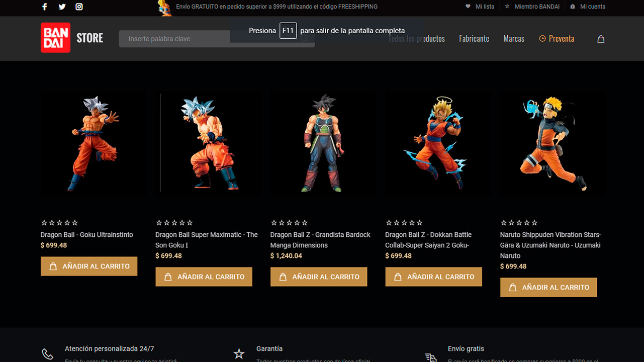Open the shopping cart icon in header
Image resolution: width=644 pixels, height=362 pixels.
click(601, 39)
